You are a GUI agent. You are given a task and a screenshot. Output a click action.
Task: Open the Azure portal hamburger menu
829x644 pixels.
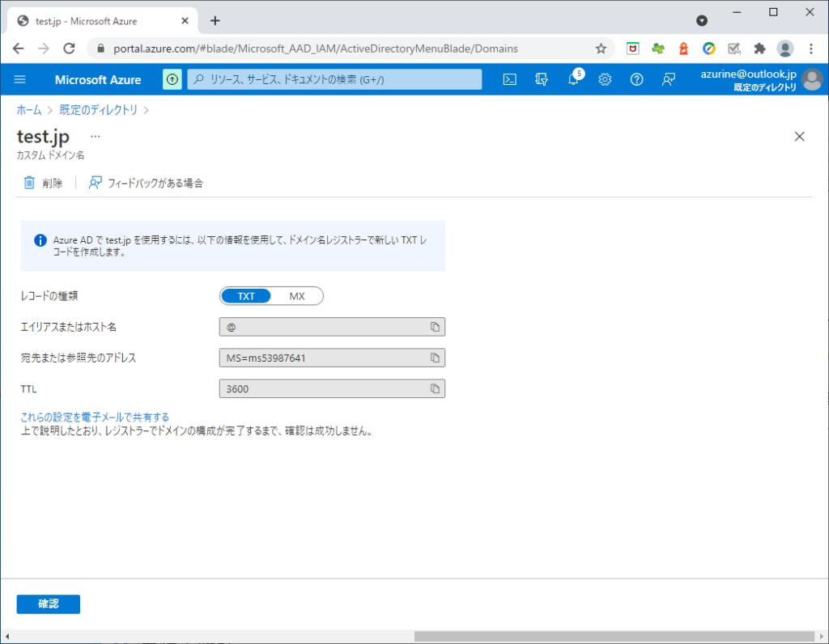pos(20,79)
